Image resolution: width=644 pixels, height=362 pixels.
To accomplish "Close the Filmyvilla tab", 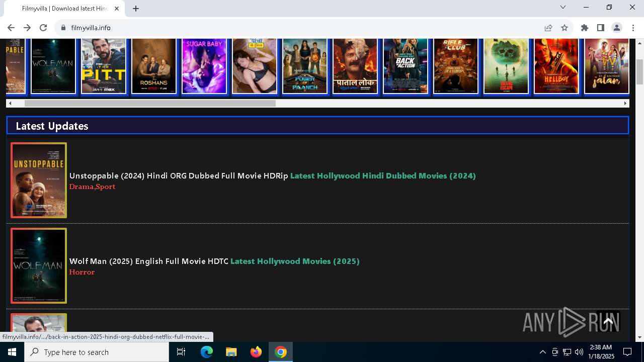I will [117, 9].
